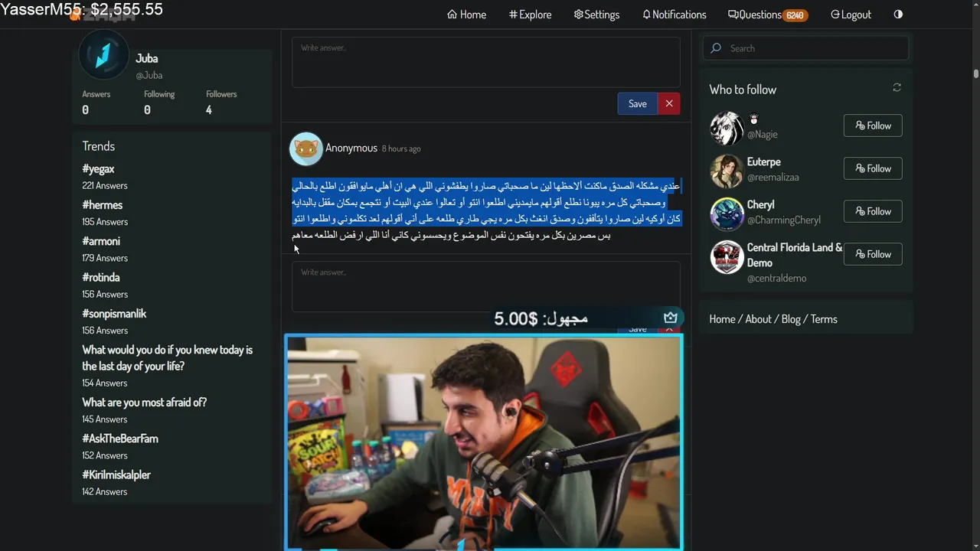This screenshot has height=551, width=980.
Task: Click the Settings gear icon
Action: pos(578,15)
